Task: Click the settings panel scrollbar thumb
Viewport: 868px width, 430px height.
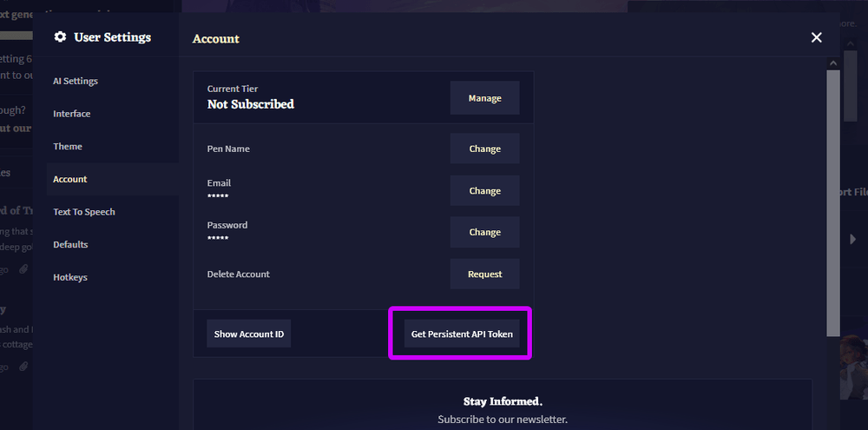Action: pos(833,200)
